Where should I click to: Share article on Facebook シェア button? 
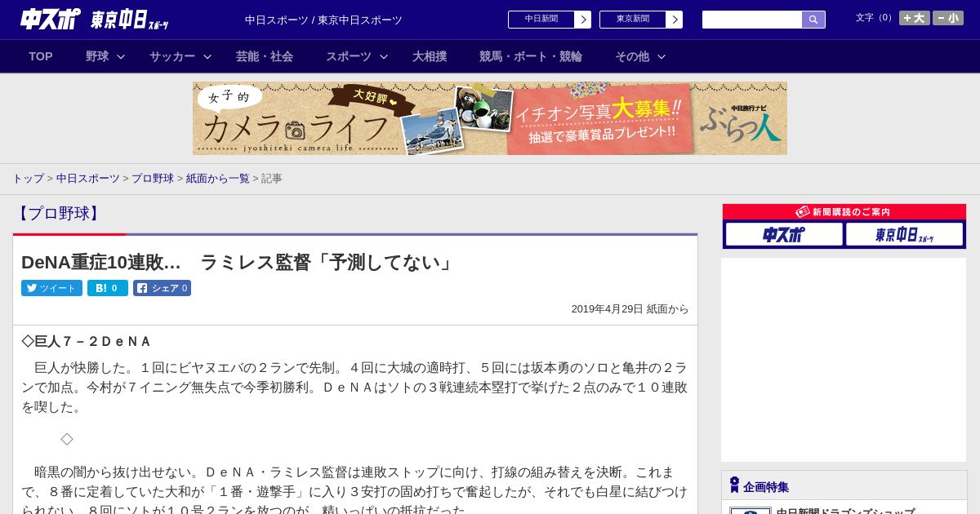(163, 288)
